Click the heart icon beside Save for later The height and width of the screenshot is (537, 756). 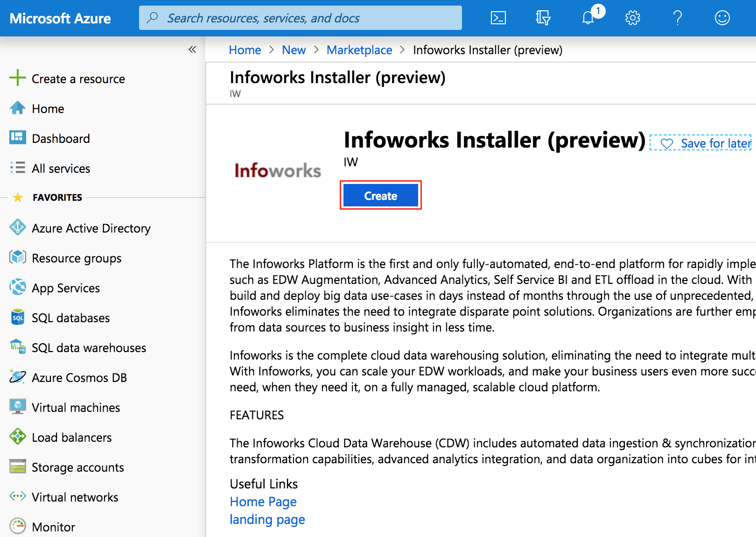666,144
